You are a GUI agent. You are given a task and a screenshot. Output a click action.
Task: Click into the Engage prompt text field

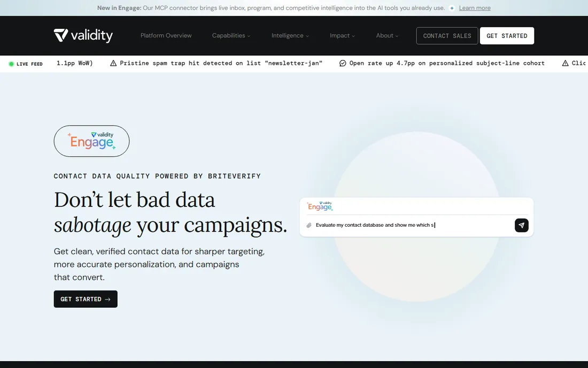pyautogui.click(x=413, y=225)
